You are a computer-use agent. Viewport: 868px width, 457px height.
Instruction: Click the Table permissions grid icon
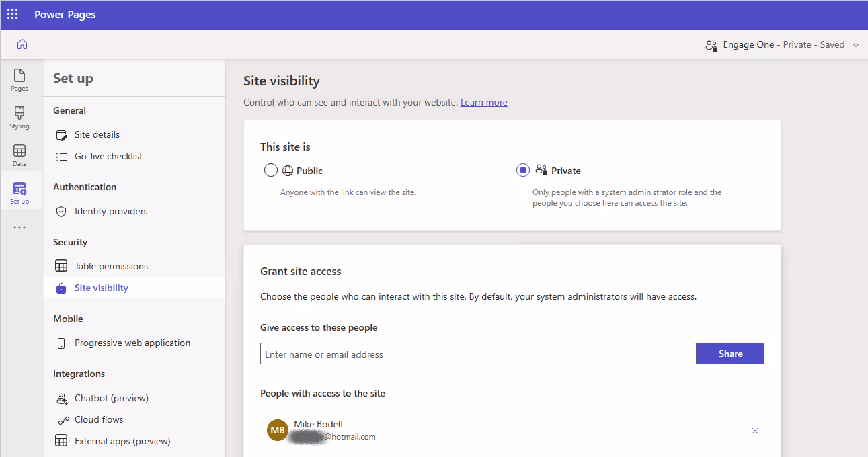tap(61, 266)
